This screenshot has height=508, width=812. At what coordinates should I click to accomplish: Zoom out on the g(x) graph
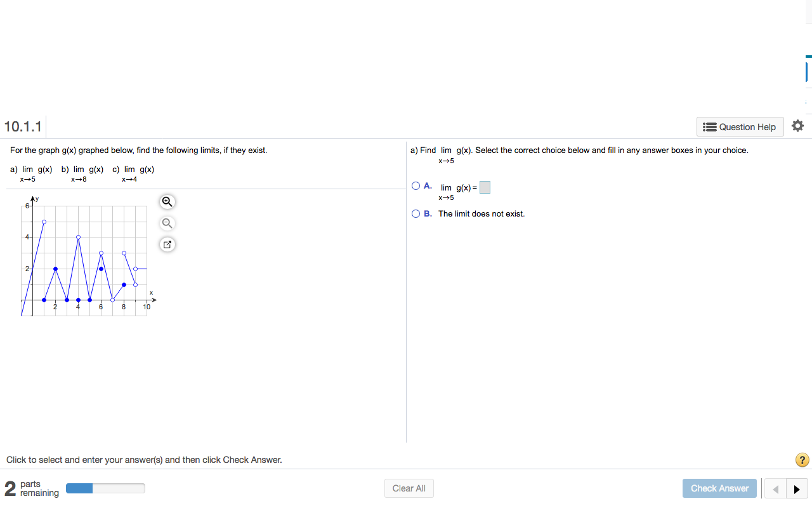pyautogui.click(x=167, y=223)
